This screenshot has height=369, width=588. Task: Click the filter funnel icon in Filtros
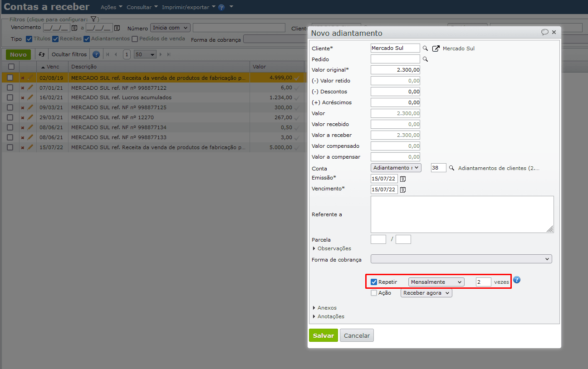point(93,19)
